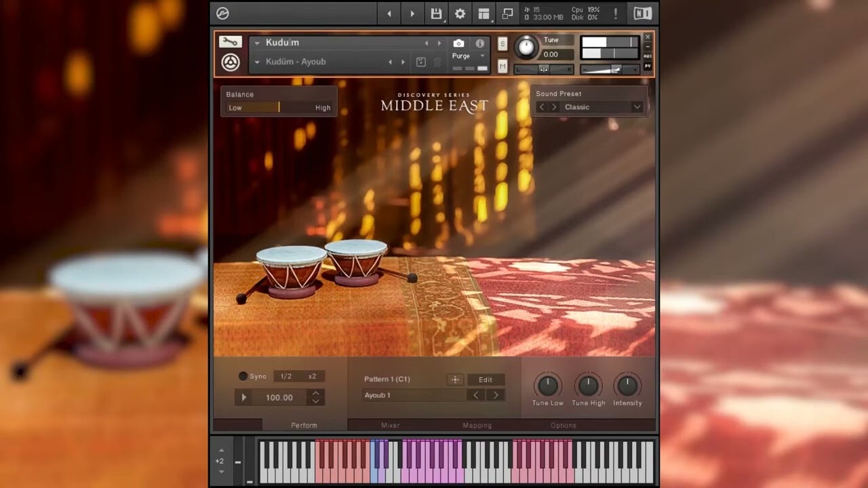Increase tempo with up stepper arrow
Viewport: 868px width, 488px height.
[x=315, y=393]
